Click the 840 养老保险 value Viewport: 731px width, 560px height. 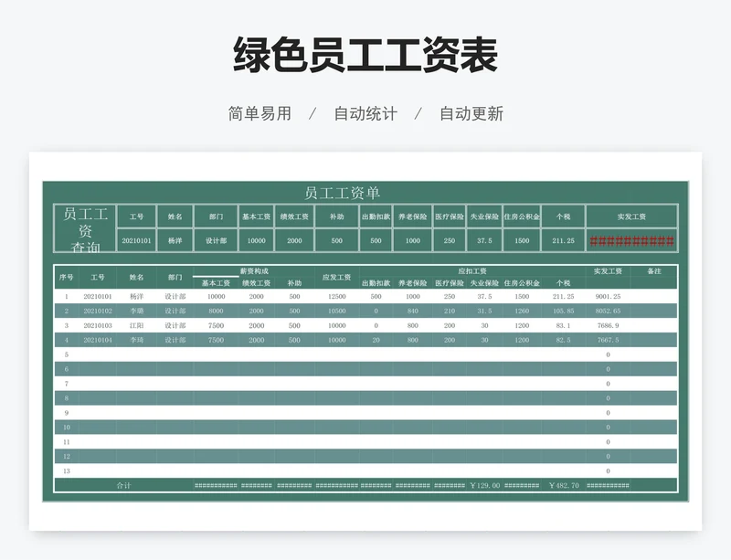click(x=413, y=311)
